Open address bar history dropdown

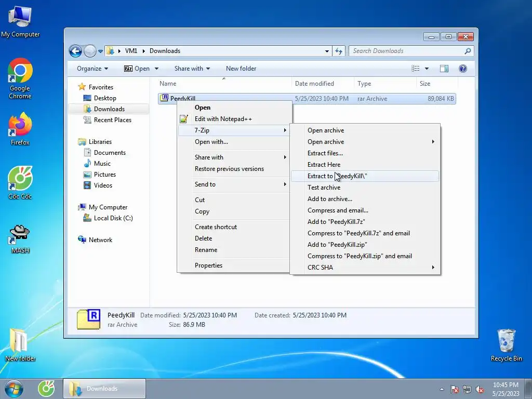click(327, 51)
